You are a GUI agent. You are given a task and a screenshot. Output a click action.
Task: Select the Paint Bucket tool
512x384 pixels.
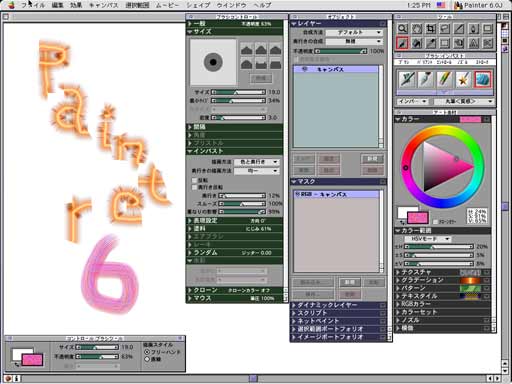pyautogui.click(x=417, y=43)
